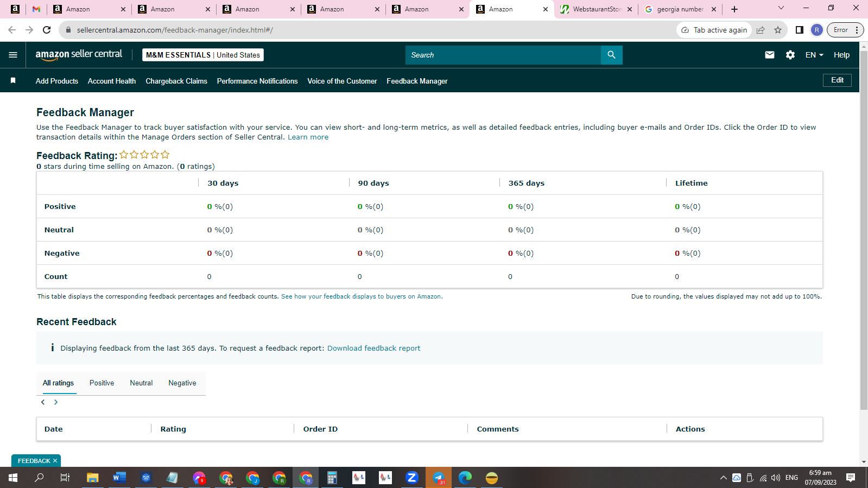Go to Account Health
The height and width of the screenshot is (488, 868).
pyautogui.click(x=112, y=81)
